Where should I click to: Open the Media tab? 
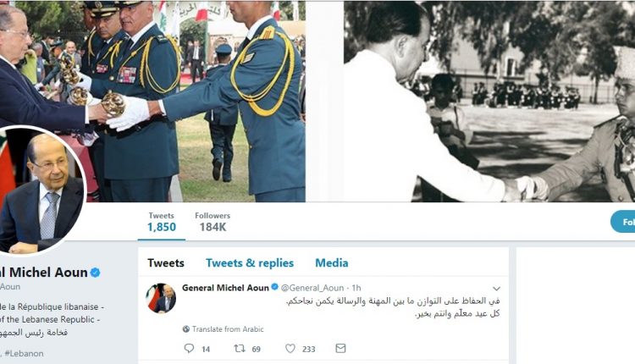click(x=332, y=263)
